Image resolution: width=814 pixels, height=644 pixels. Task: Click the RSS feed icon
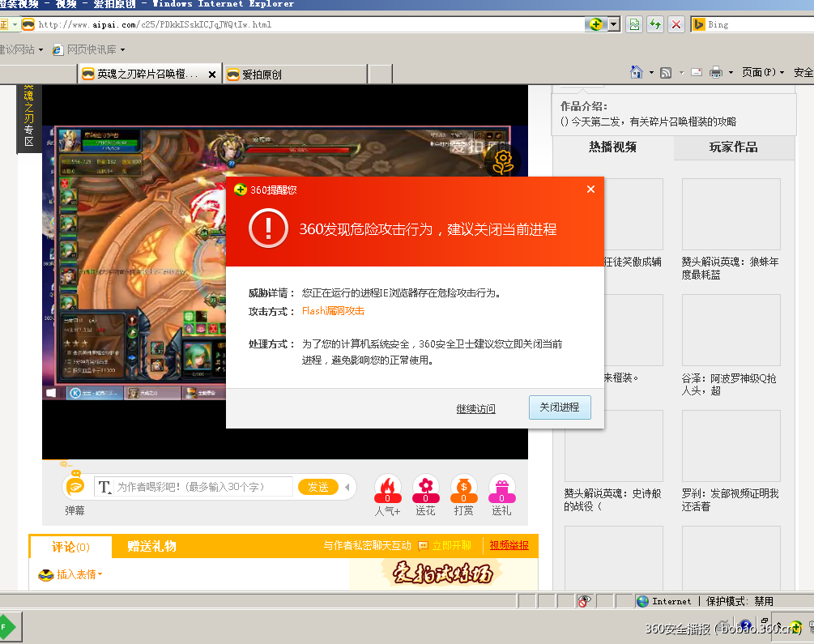click(665, 72)
